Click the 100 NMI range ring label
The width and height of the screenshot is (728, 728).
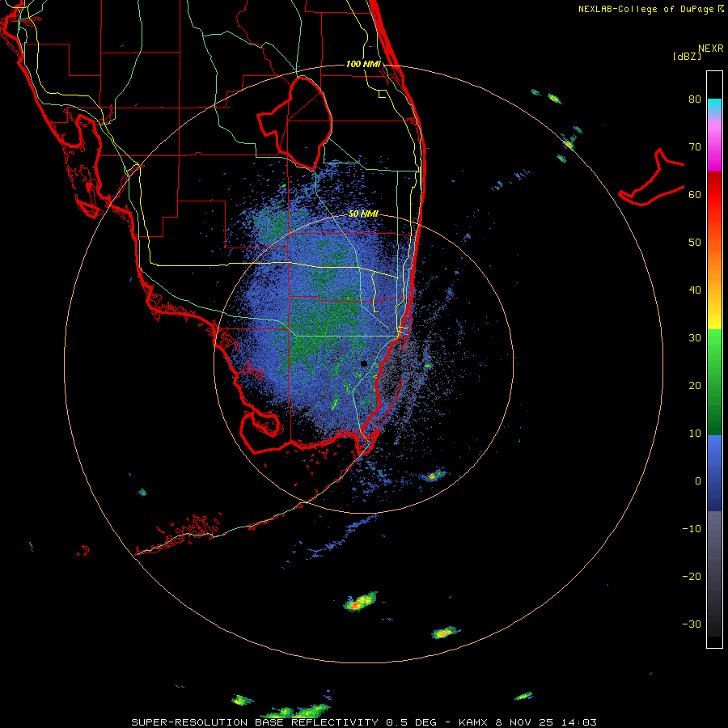[363, 64]
